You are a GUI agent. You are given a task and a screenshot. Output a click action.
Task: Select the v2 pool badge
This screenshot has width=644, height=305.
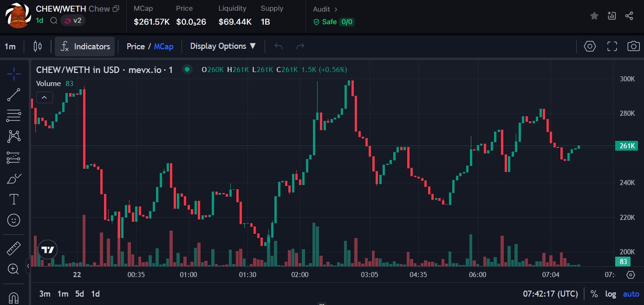tap(73, 20)
